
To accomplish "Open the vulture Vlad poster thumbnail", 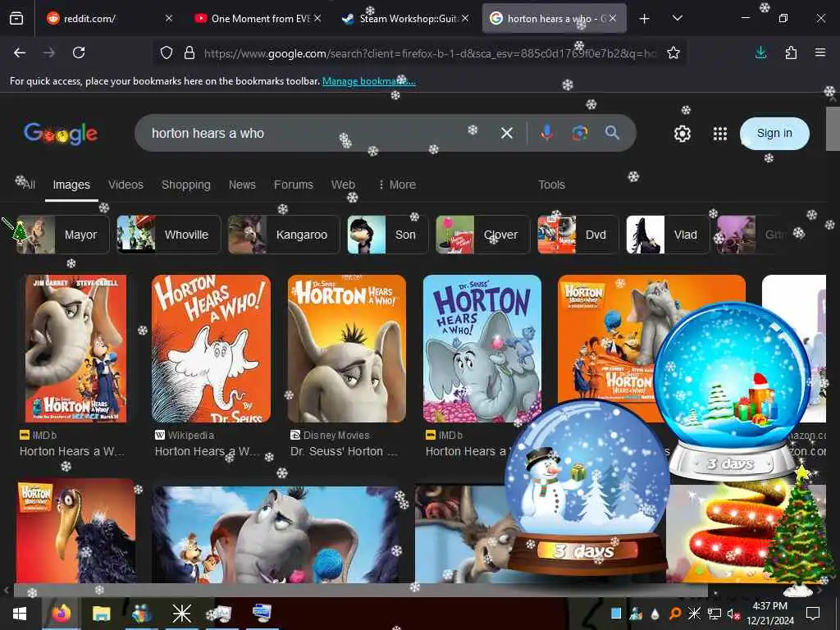I will tap(75, 531).
